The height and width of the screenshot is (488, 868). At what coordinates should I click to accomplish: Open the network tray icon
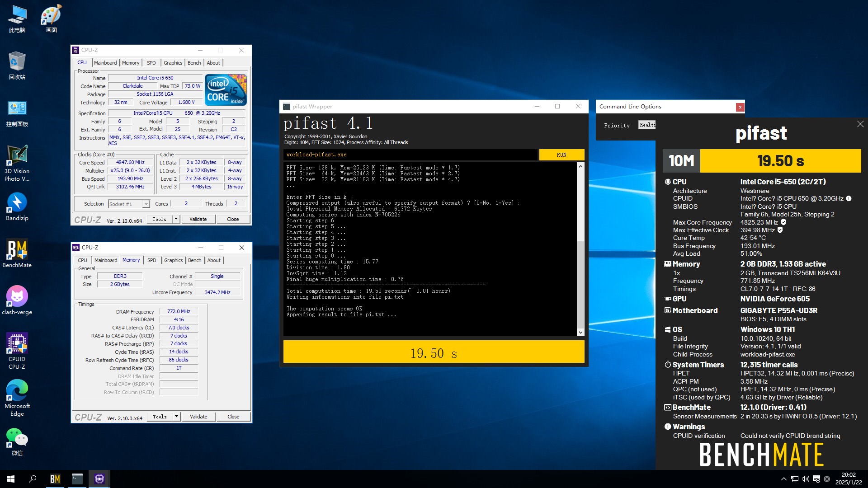coord(795,479)
